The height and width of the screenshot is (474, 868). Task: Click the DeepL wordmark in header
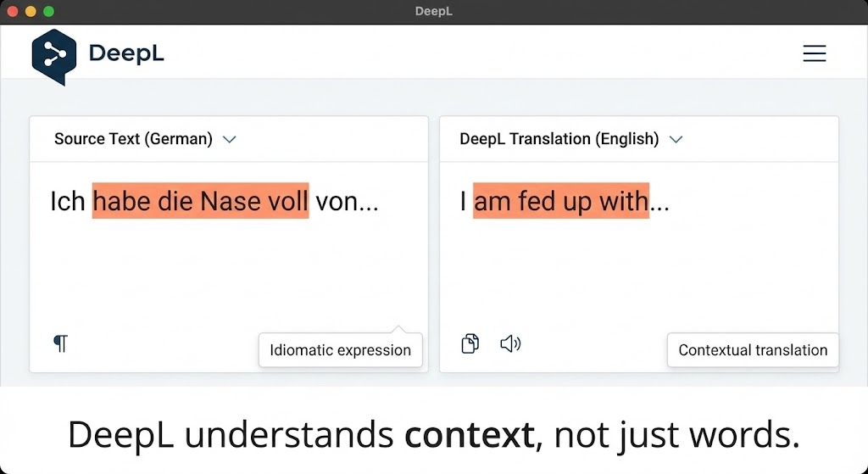coord(126,54)
